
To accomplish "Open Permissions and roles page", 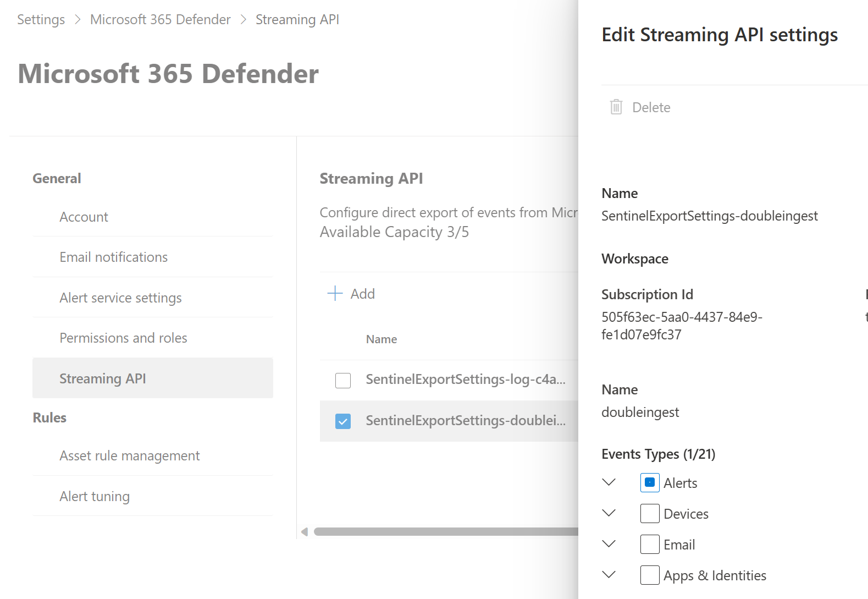I will tap(153, 338).
